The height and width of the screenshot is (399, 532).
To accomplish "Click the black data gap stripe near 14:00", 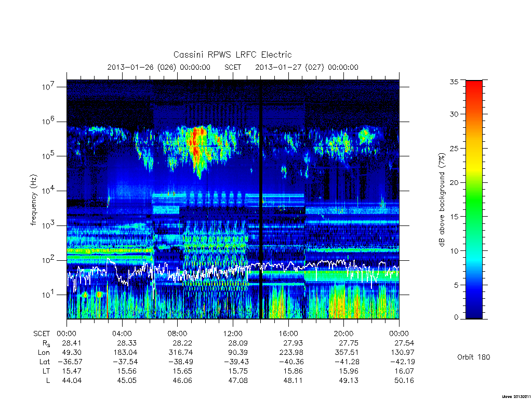I will [x=261, y=199].
